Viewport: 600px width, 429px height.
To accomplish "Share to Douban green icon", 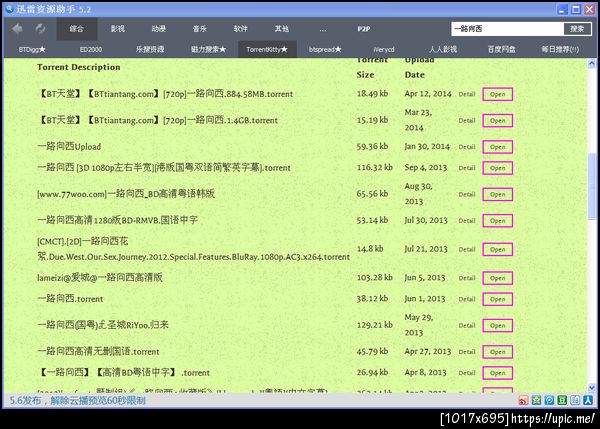I will [562, 400].
